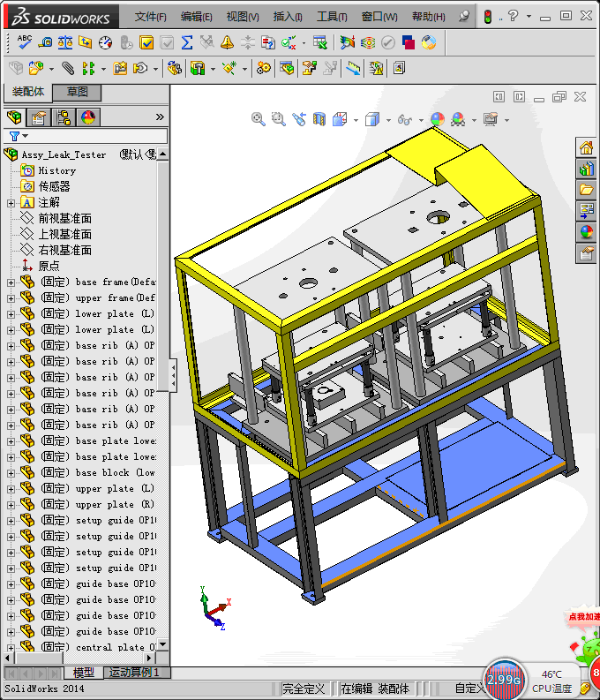The image size is (600, 700).
Task: Expand the upper plate (R) component
Action: coord(11,505)
